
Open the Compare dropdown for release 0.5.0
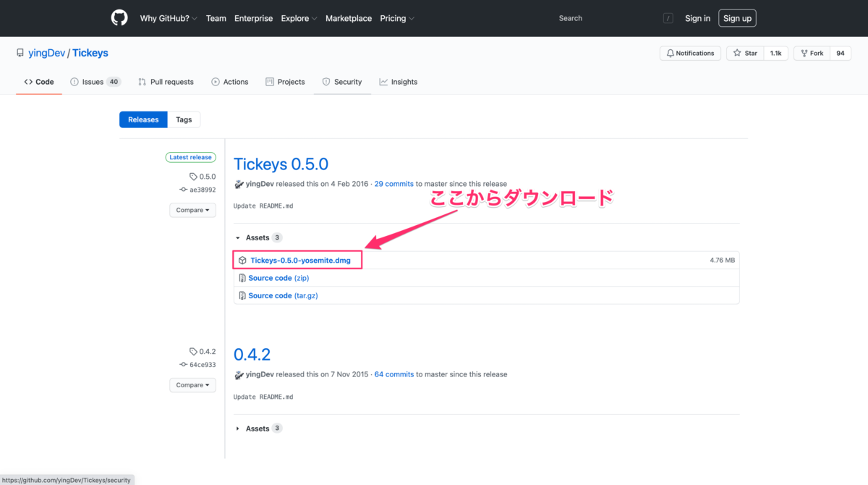coord(192,210)
